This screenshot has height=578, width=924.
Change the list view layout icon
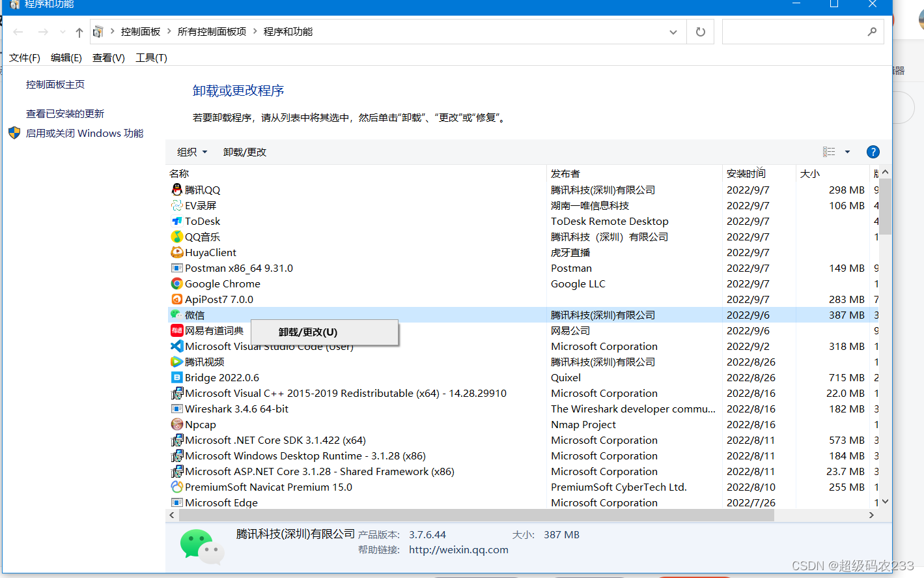click(x=829, y=152)
